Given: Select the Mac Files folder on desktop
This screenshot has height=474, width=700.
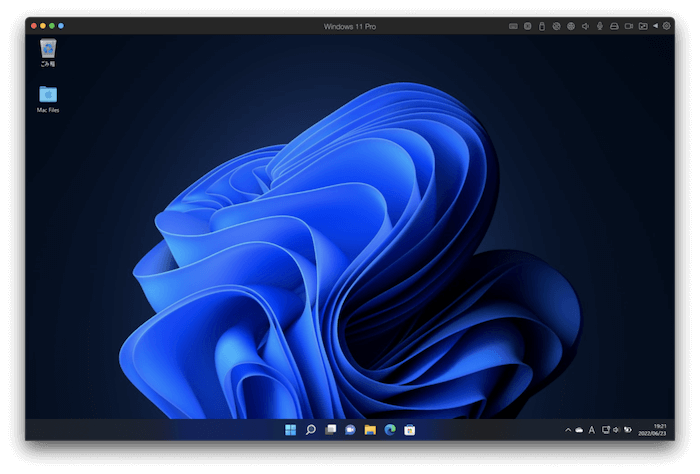Looking at the screenshot, I should click(x=48, y=99).
